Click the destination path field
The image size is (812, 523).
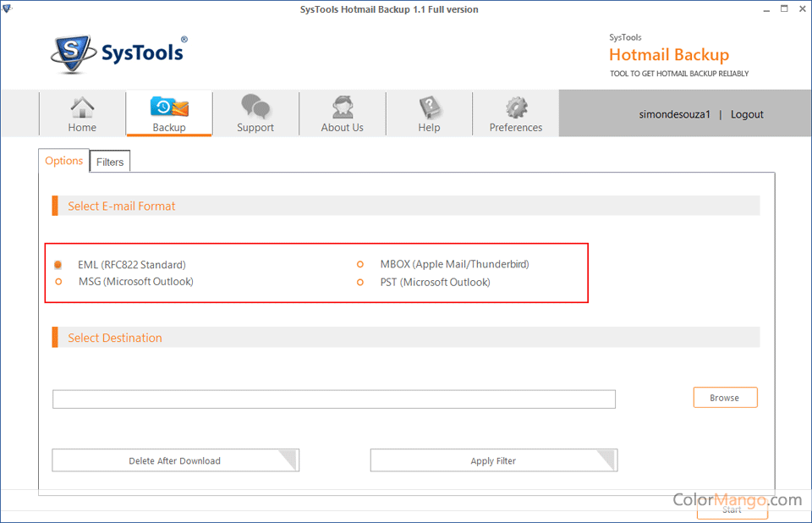click(333, 399)
